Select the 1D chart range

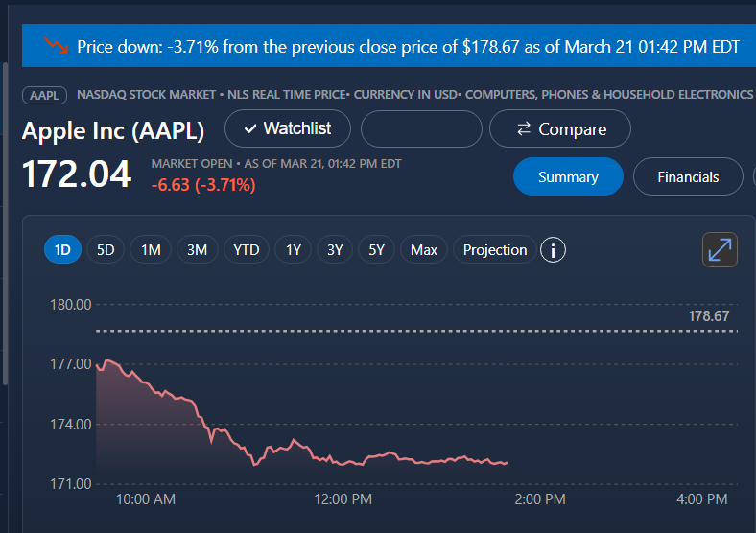pyautogui.click(x=62, y=249)
